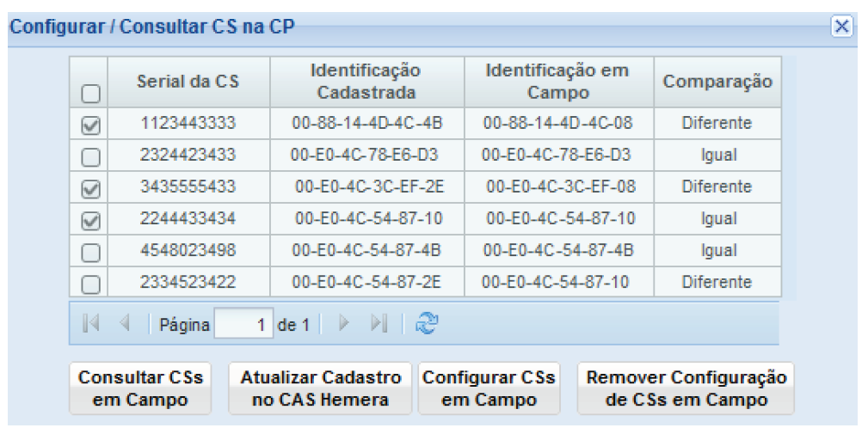Refresh the CS table list

[x=425, y=325]
